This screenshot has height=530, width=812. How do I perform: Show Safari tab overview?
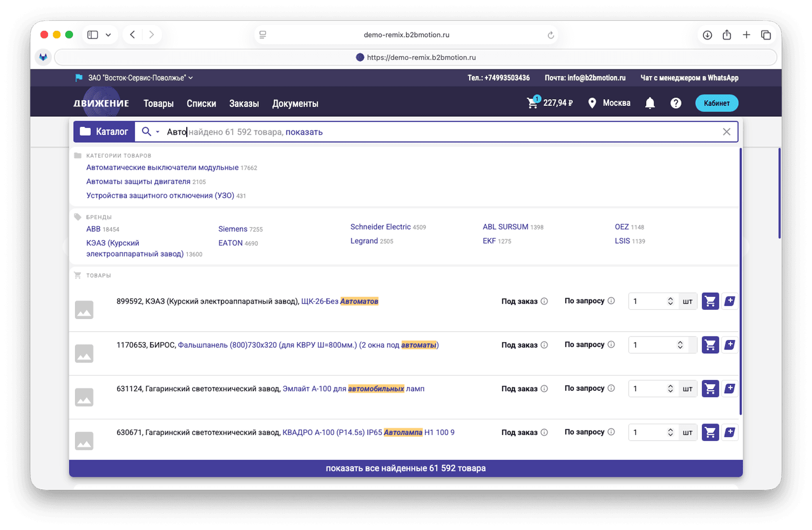[766, 35]
